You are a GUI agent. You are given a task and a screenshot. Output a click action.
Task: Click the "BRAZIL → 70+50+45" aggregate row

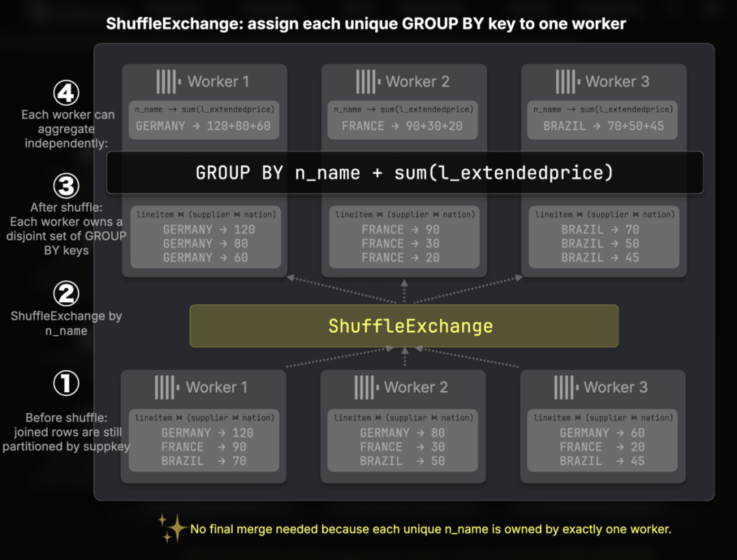tap(603, 126)
